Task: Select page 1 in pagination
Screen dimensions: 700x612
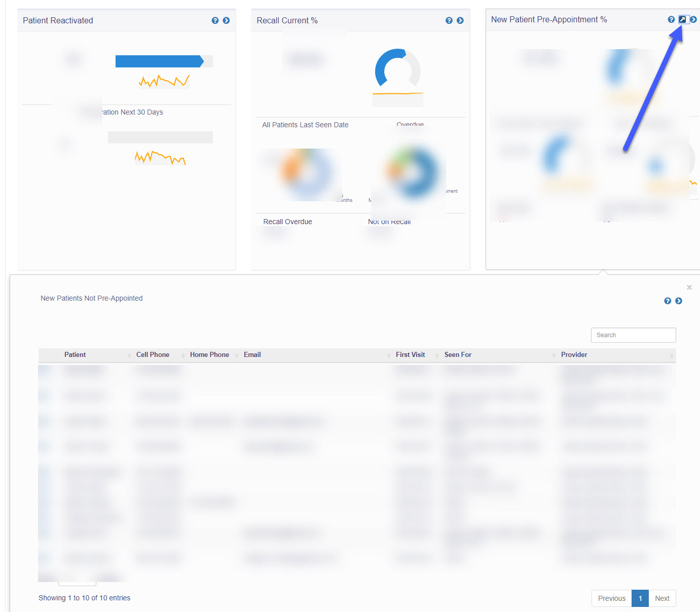Action: [x=640, y=598]
